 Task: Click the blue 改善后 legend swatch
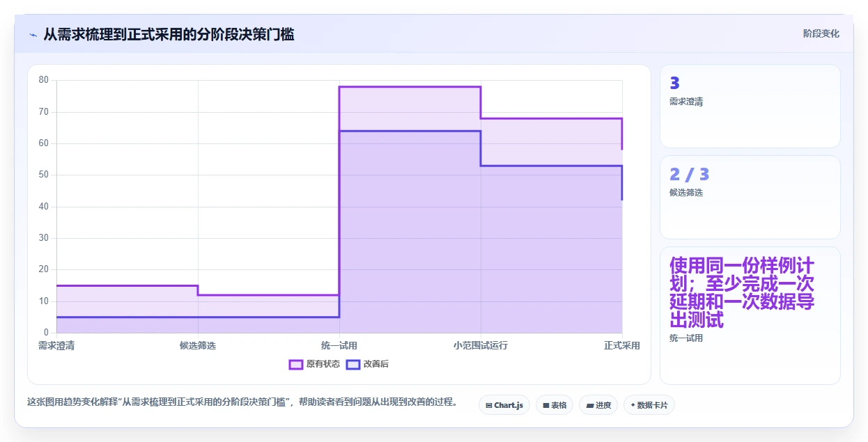click(x=352, y=364)
